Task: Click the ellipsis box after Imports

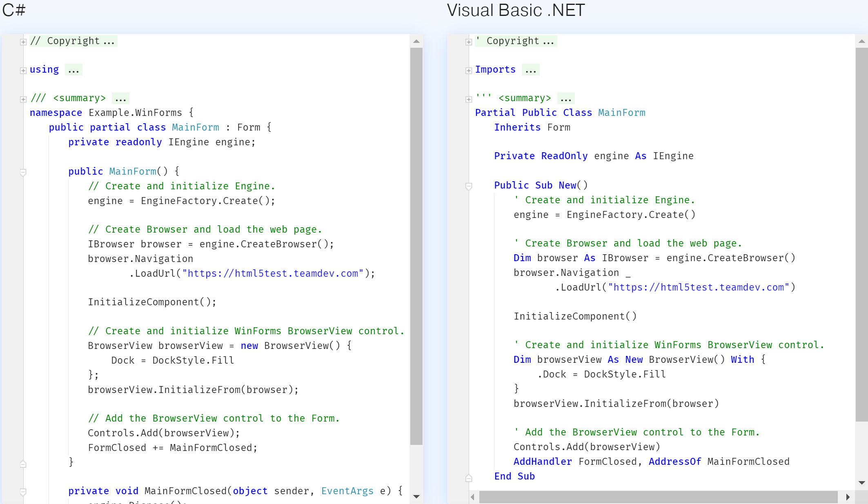Action: click(530, 70)
